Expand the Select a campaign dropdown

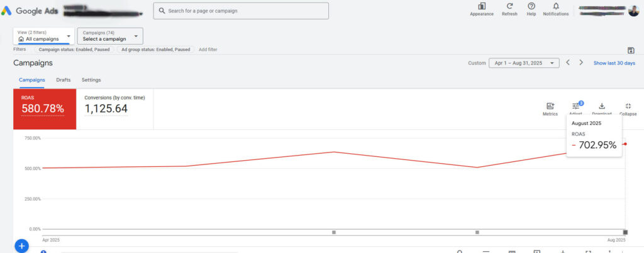click(x=110, y=36)
